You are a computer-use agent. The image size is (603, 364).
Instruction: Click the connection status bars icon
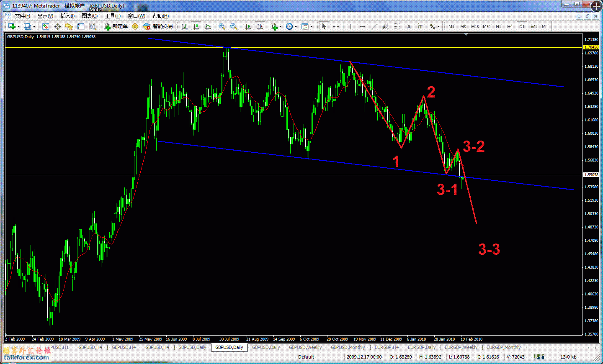point(539,357)
